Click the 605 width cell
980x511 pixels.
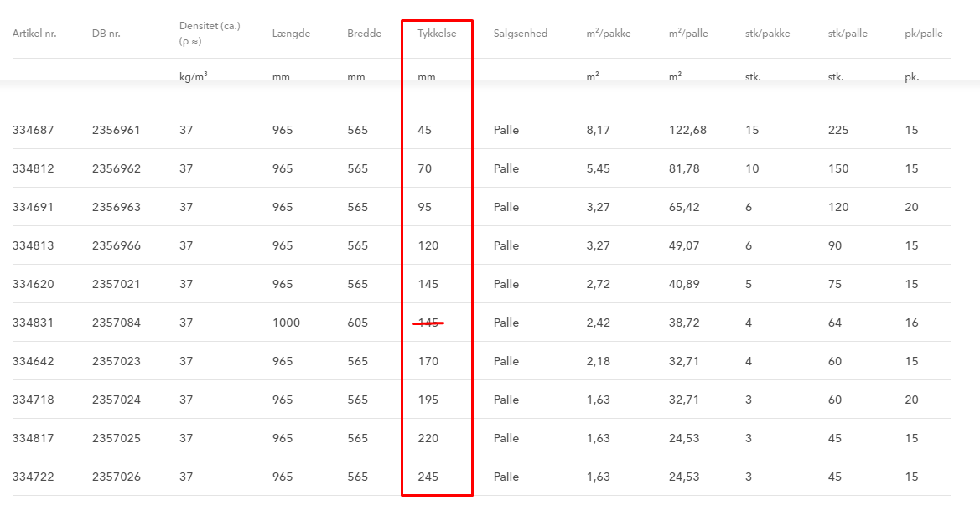(x=358, y=323)
